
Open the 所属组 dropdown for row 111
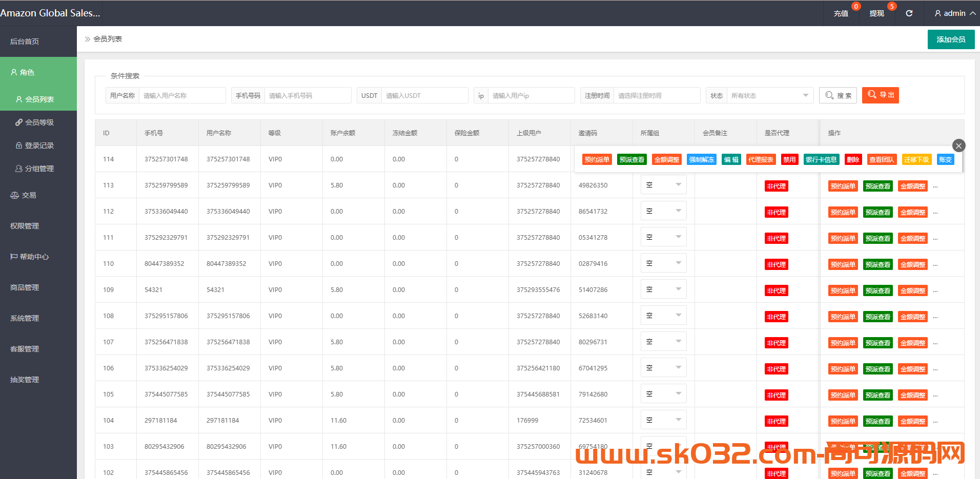point(664,237)
